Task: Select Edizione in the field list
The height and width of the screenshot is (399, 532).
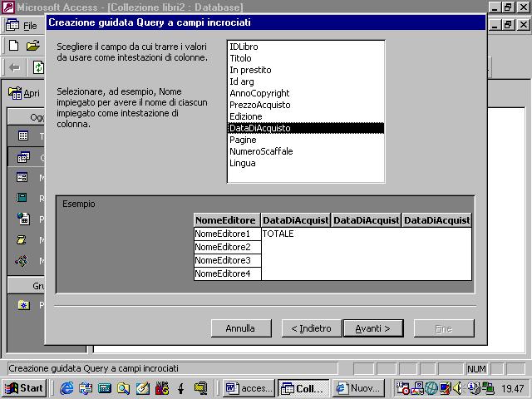Action: pyautogui.click(x=306, y=116)
